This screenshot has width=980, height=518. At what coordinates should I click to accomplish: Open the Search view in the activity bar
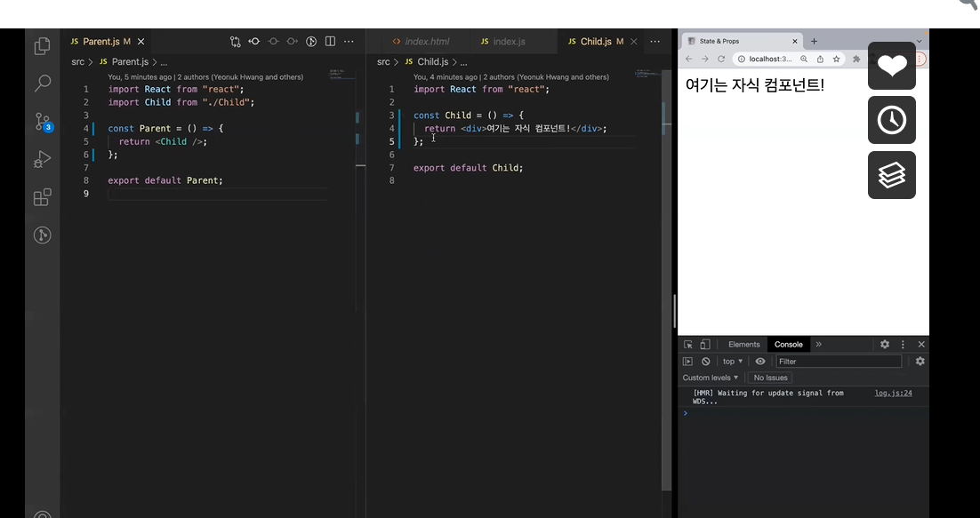pyautogui.click(x=42, y=83)
